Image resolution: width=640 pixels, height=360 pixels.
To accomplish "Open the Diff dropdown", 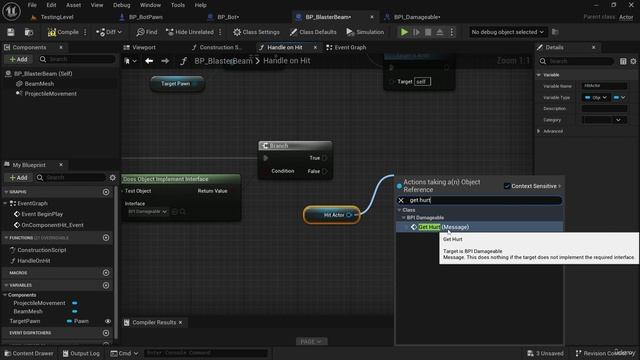I will pyautogui.click(x=109, y=32).
